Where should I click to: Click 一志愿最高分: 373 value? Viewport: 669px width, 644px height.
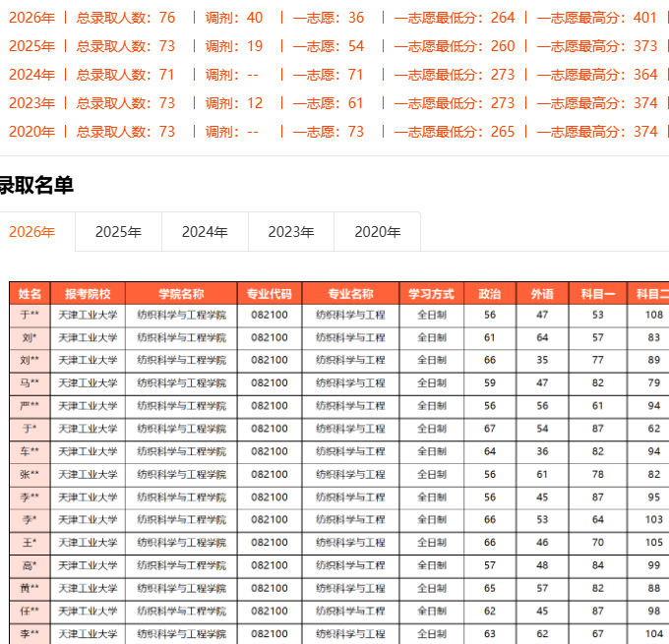597,46
